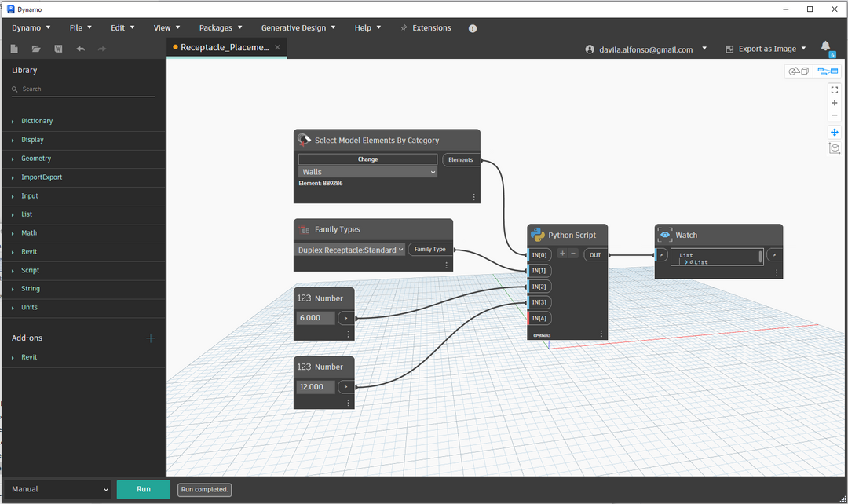848x504 pixels.
Task: Click the Open folder icon
Action: tap(36, 49)
